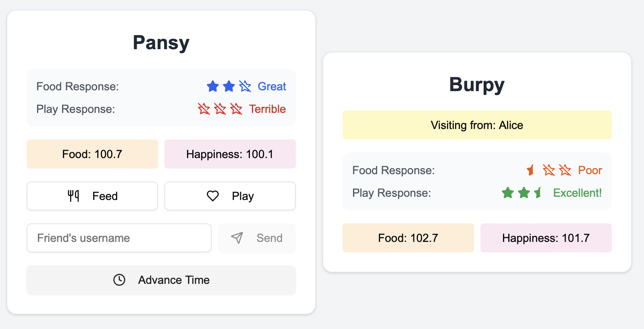
Task: Click Pansy's empty blue outlined food star
Action: (245, 86)
